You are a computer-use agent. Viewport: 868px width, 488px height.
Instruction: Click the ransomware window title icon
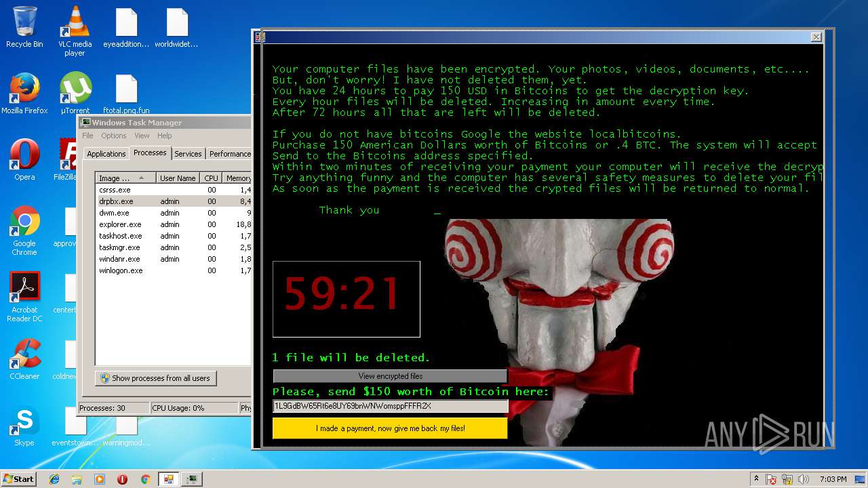pos(259,37)
